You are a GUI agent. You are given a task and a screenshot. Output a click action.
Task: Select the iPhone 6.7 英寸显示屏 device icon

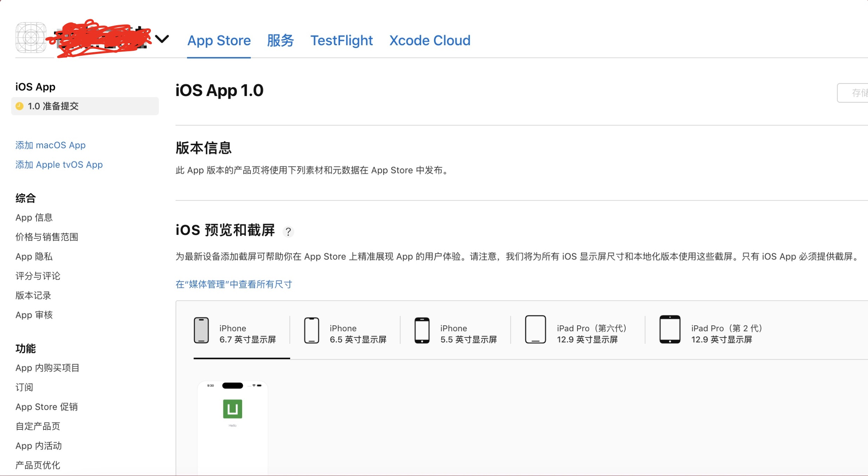pyautogui.click(x=201, y=330)
